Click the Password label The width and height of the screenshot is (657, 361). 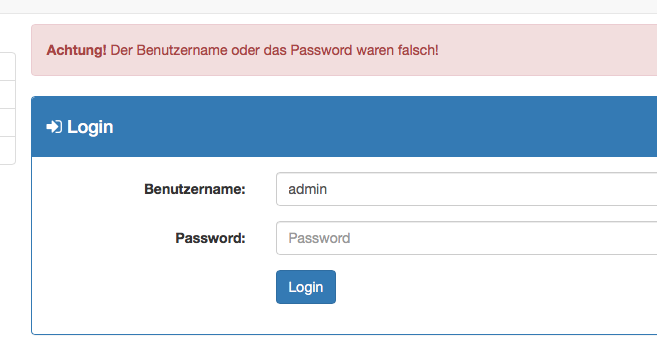click(210, 238)
